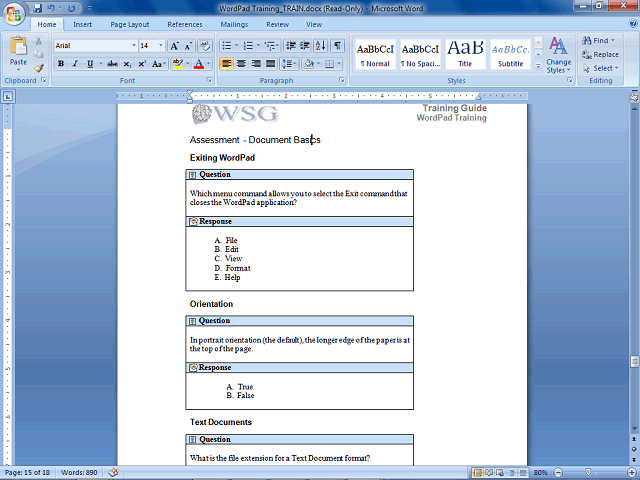Image resolution: width=640 pixels, height=480 pixels.
Task: Copy selection to clipboard
Action: pos(39,54)
